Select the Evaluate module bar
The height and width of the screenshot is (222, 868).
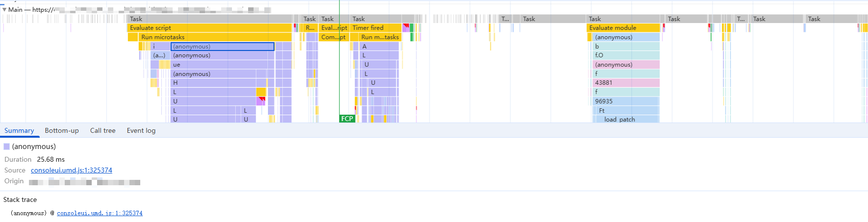pos(623,28)
